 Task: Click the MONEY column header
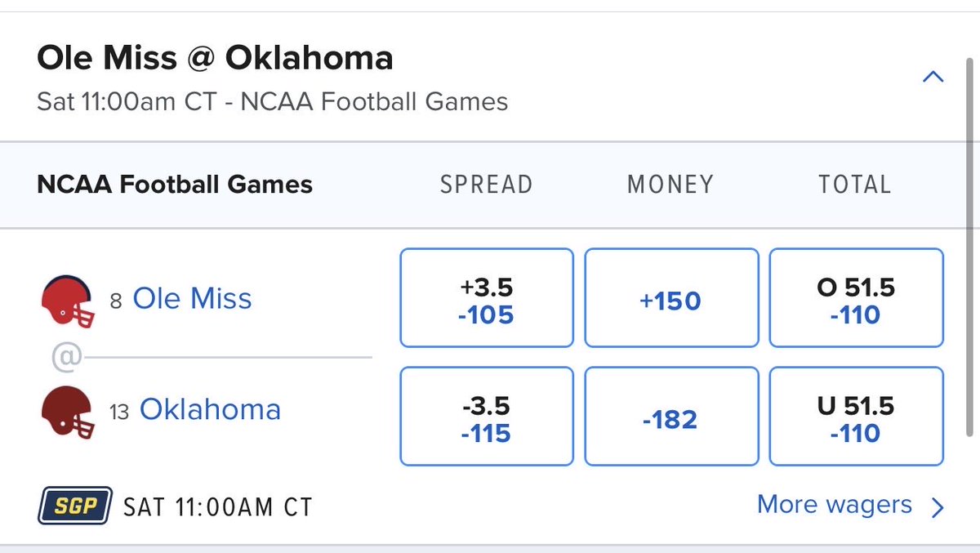point(670,185)
